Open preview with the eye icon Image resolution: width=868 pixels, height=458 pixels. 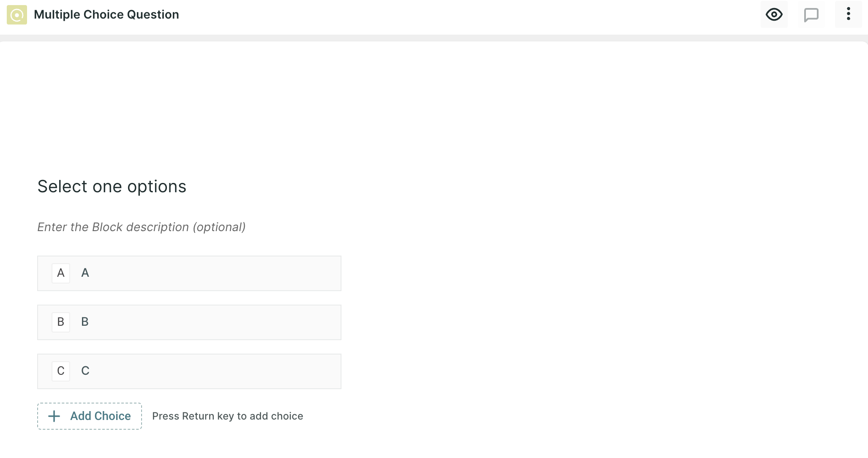(774, 15)
